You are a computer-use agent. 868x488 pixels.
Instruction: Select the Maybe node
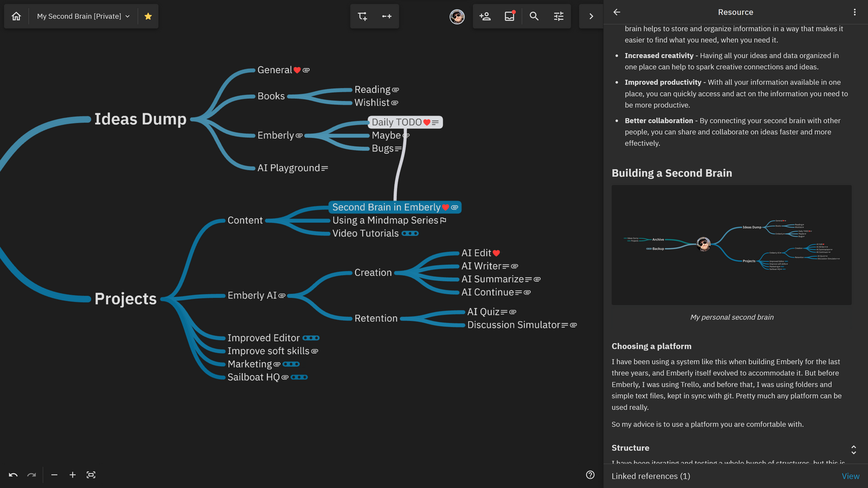pyautogui.click(x=386, y=136)
